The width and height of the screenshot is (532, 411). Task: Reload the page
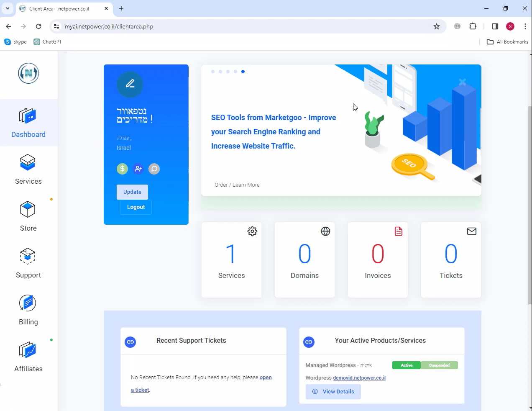(38, 26)
